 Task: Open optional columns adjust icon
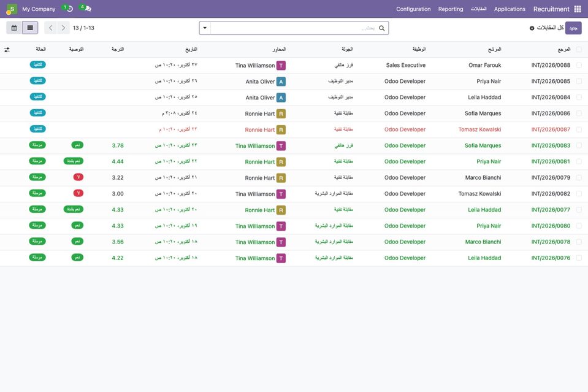click(7, 50)
